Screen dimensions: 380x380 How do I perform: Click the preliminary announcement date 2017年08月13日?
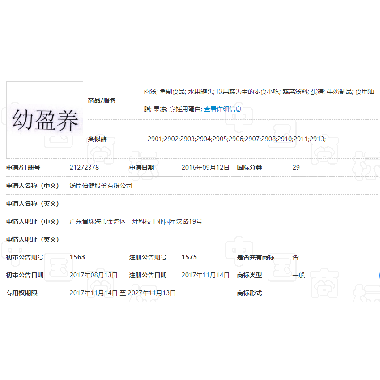pos(93,275)
